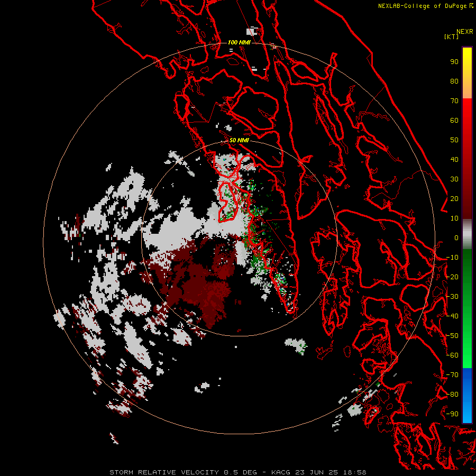Viewport: 476px width, 476px height.
Task: Click the 50 value on velocity scale
Action: (454, 140)
